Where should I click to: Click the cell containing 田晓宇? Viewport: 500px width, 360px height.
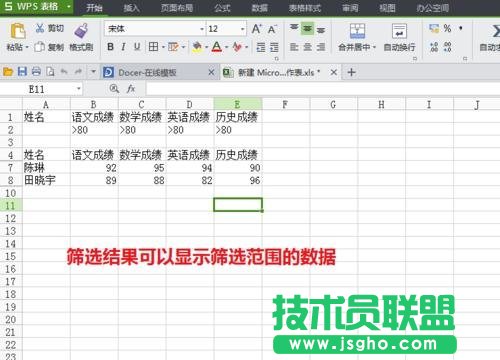[x=46, y=180]
